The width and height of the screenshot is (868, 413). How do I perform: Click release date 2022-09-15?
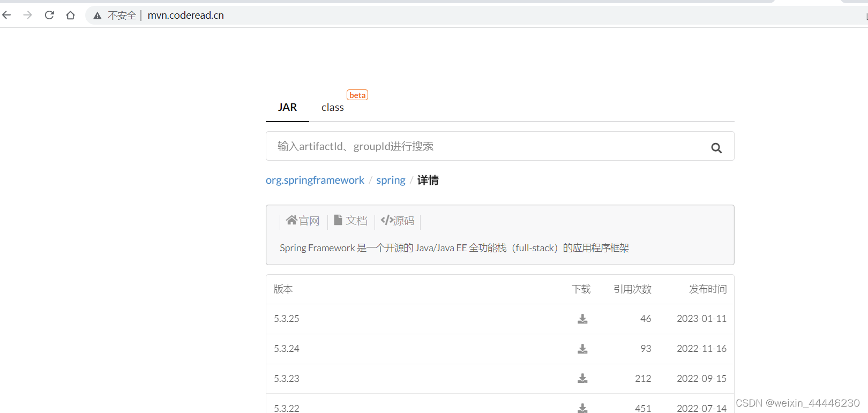(x=702, y=379)
